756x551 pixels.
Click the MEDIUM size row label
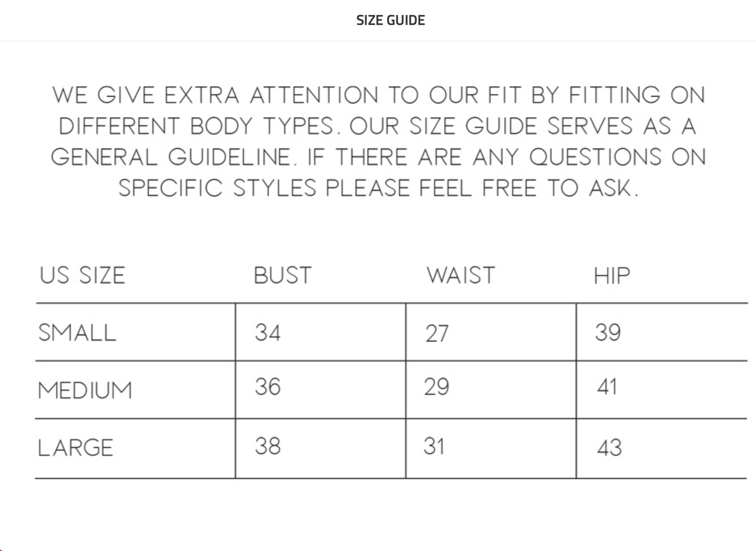[x=85, y=390]
